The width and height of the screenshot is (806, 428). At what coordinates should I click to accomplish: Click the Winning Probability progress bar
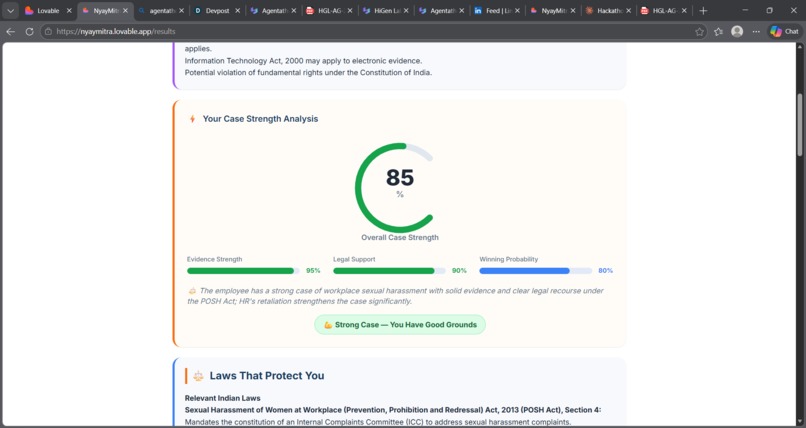(536, 271)
